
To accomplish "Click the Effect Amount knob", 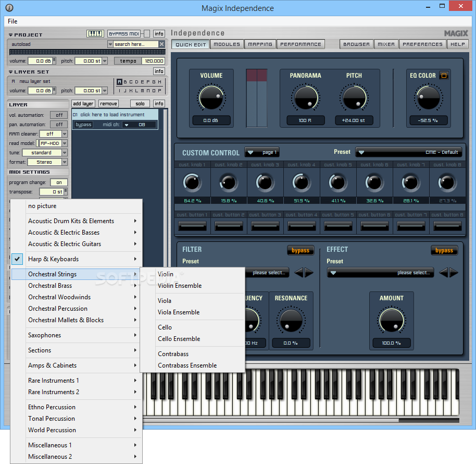I will tap(391, 321).
